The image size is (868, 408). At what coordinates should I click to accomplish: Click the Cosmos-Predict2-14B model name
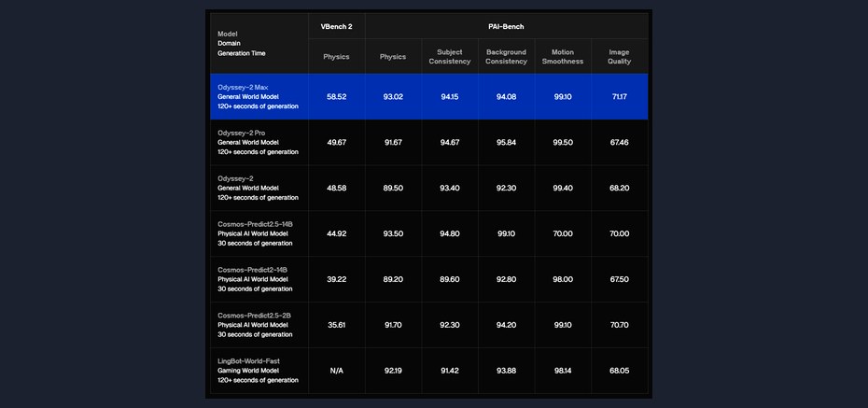[x=252, y=270]
